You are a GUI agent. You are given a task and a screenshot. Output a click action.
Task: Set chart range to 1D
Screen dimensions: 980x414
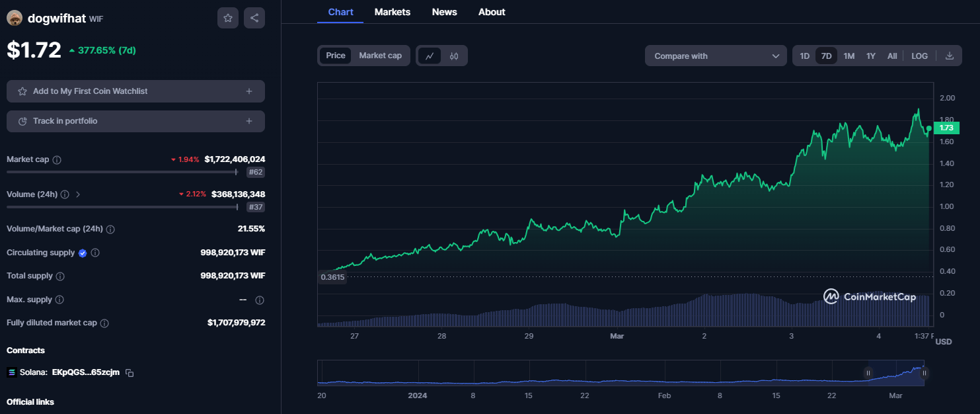804,56
